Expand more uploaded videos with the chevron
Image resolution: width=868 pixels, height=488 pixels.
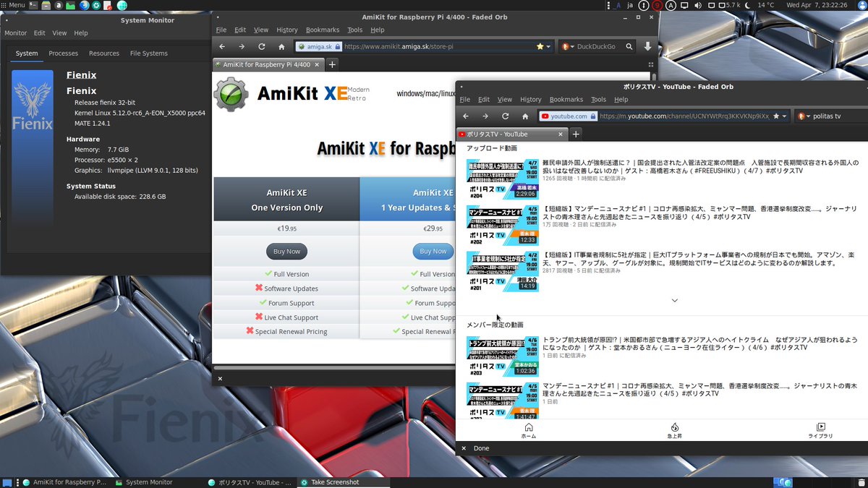tap(674, 300)
